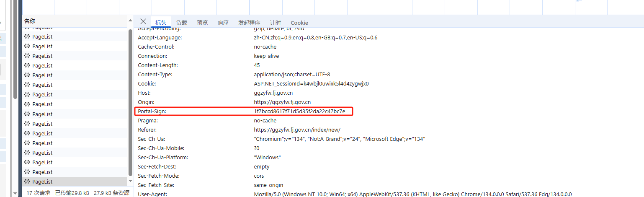Click the Sec-Ch-Ua value with "Chromium";v="134"

coord(340,139)
